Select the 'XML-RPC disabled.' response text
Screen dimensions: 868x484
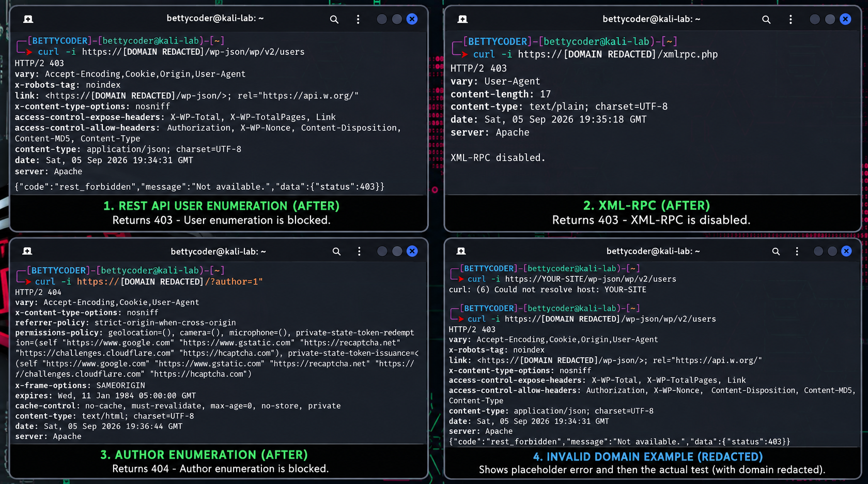(x=498, y=158)
